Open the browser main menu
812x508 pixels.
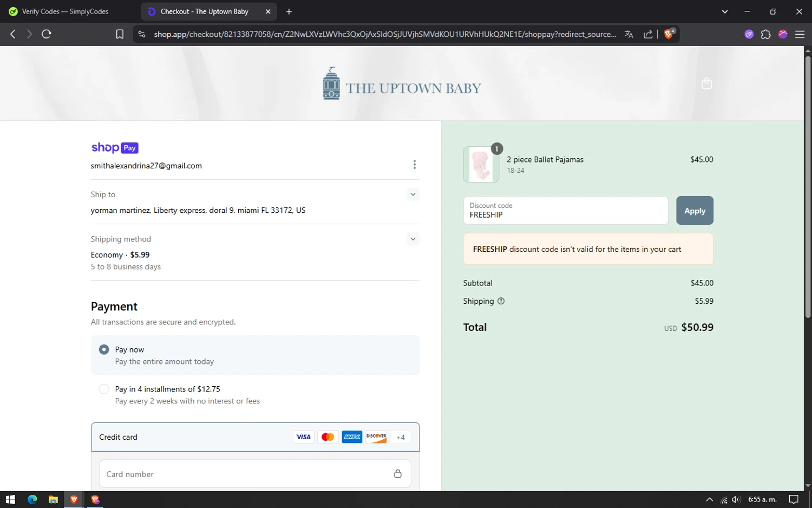point(800,34)
